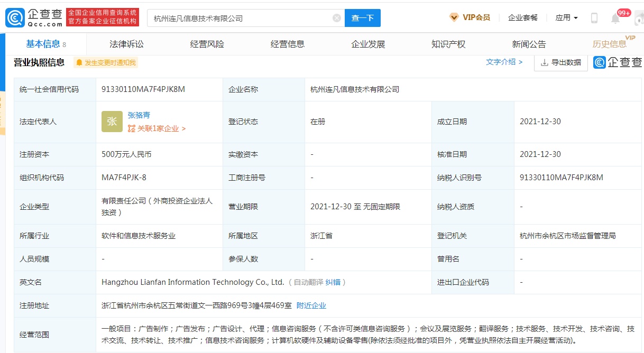Switch to the 基本信息 tab
This screenshot has width=644, height=353.
46,44
